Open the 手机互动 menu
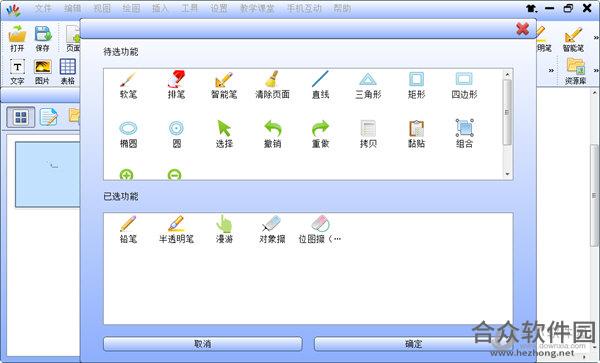This screenshot has height=363, width=600. [304, 8]
